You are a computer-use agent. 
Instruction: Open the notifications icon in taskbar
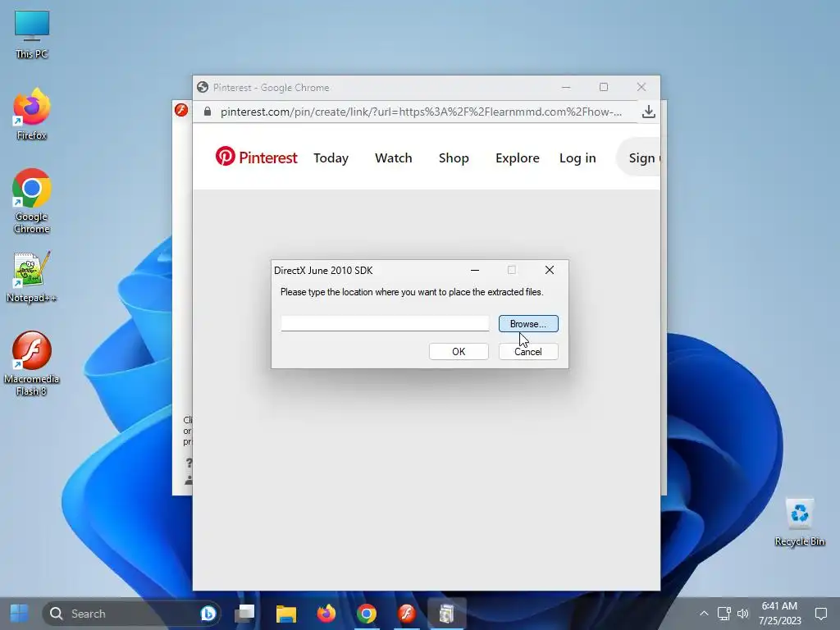821,614
